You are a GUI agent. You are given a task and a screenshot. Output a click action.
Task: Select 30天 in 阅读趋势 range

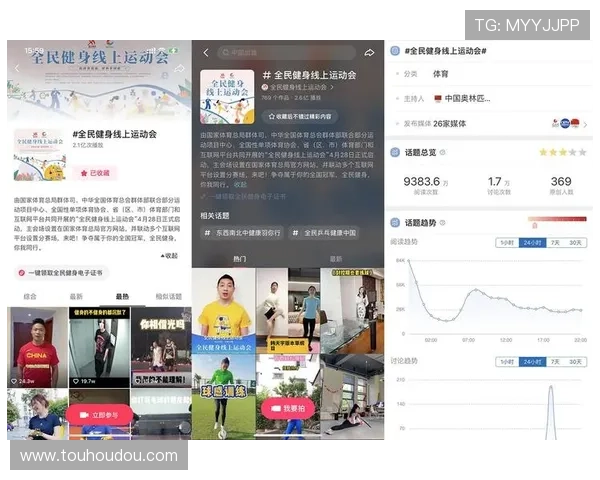(575, 243)
